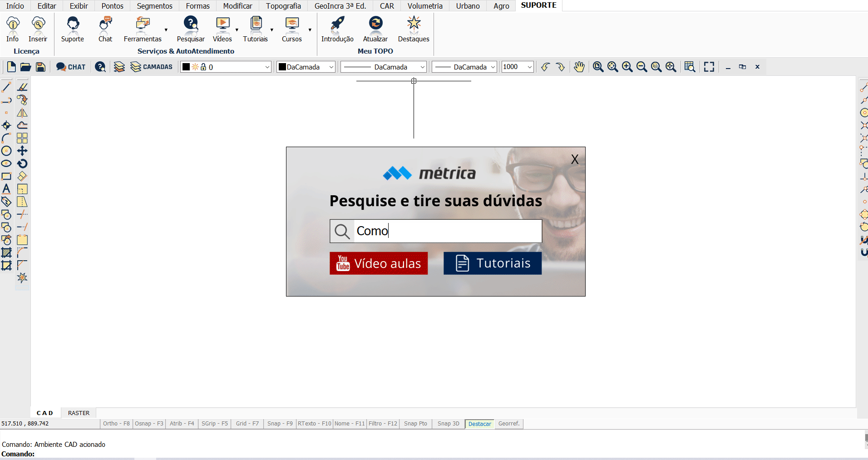
Task: Select the text tool in left toolbar
Action: tap(6, 189)
